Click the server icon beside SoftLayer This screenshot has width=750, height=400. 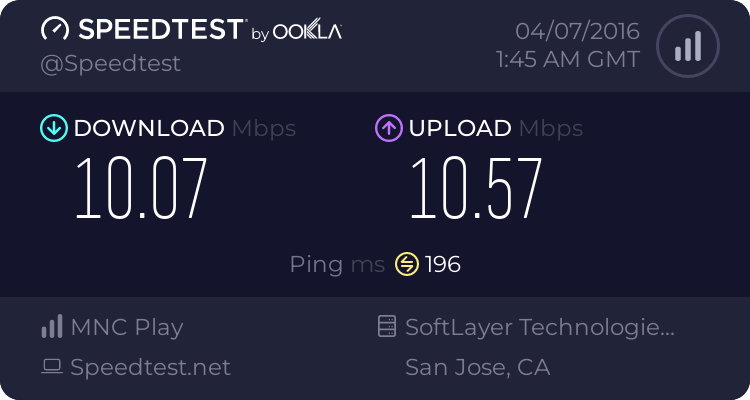[385, 327]
